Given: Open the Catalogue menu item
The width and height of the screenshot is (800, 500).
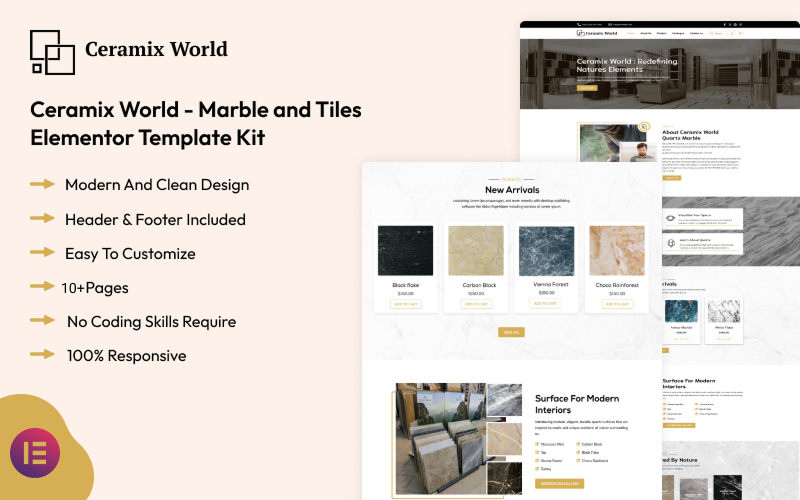Looking at the screenshot, I should (678, 33).
